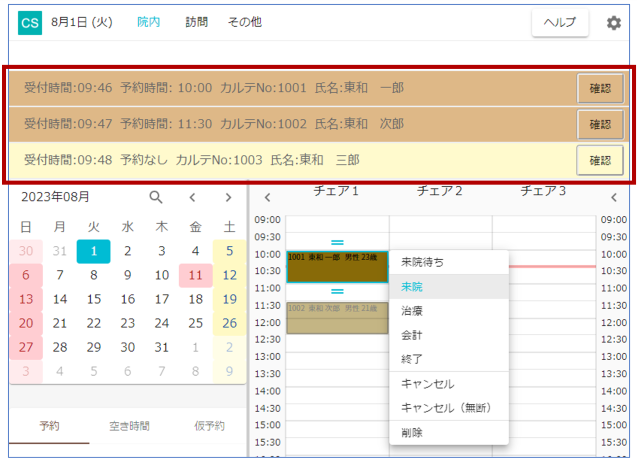Switch to the その他 tab
This screenshot has height=470, width=637.
[244, 22]
